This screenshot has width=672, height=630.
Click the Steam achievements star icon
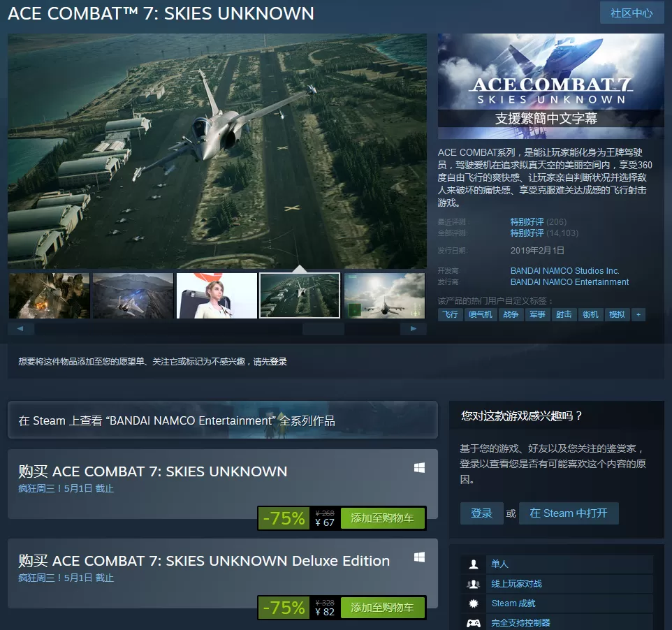tap(474, 603)
